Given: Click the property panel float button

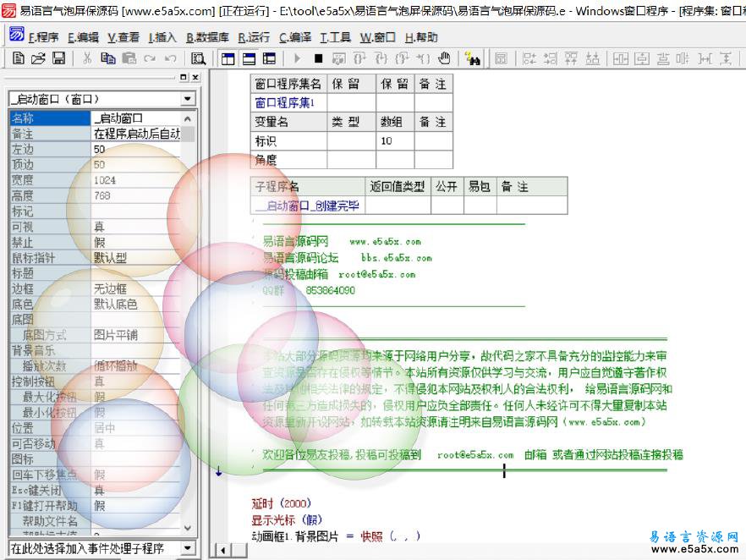Looking at the screenshot, I should 184,77.
